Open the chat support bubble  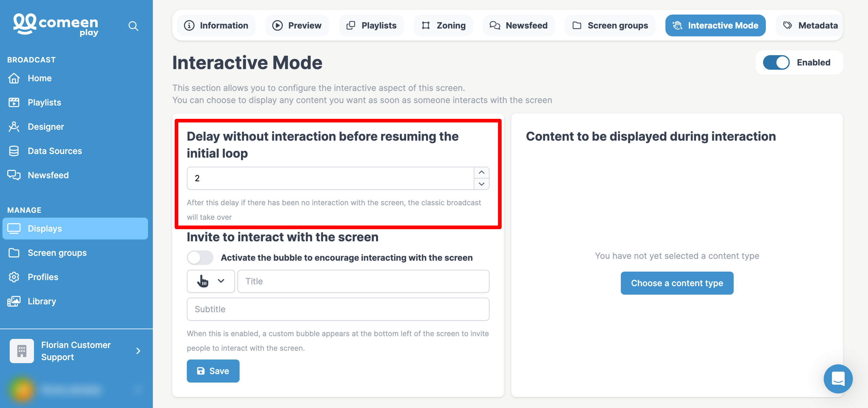click(838, 378)
